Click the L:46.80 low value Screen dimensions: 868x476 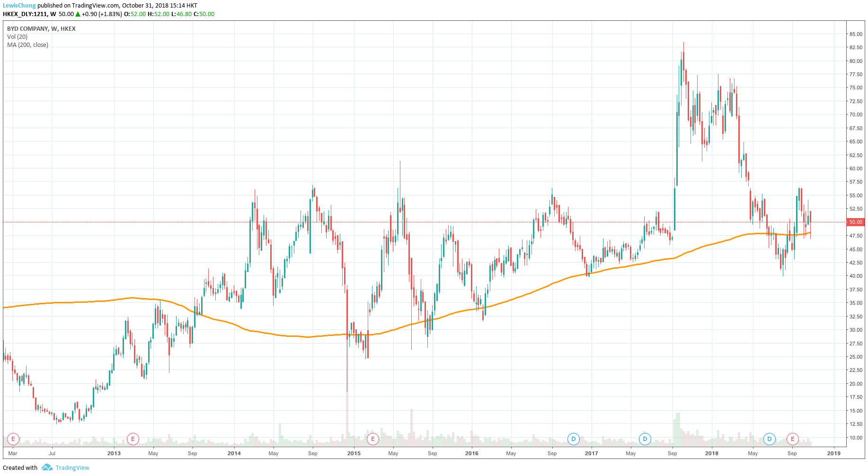(181, 14)
